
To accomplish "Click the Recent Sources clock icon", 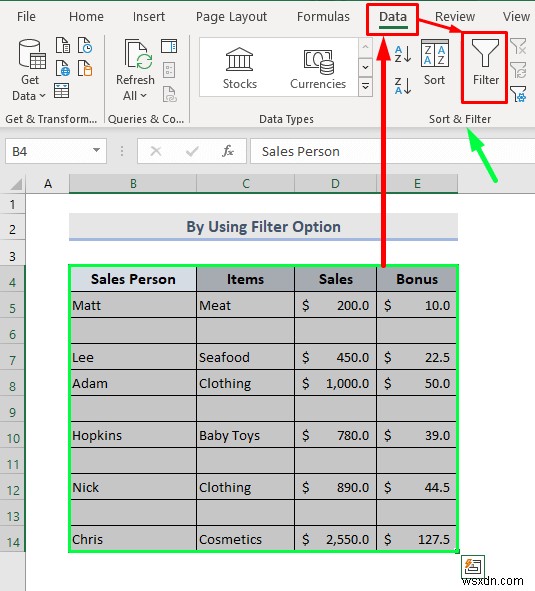I will 85,45.
